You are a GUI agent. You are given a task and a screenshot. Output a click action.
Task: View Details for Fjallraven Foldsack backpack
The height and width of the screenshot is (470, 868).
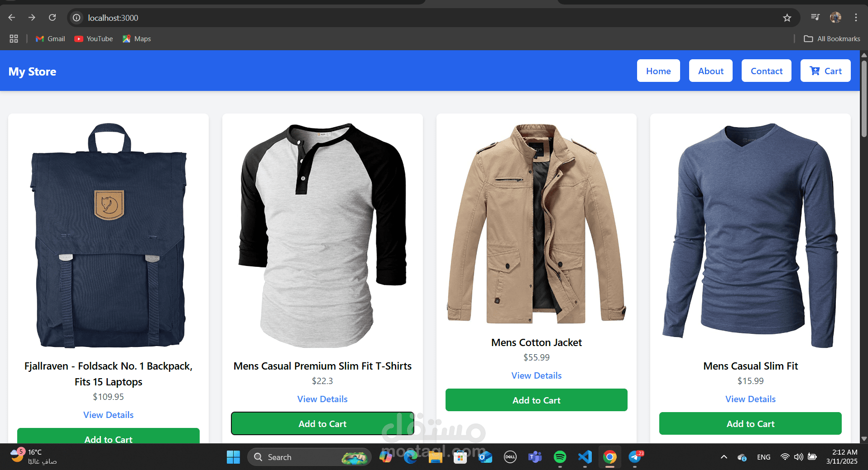click(108, 415)
